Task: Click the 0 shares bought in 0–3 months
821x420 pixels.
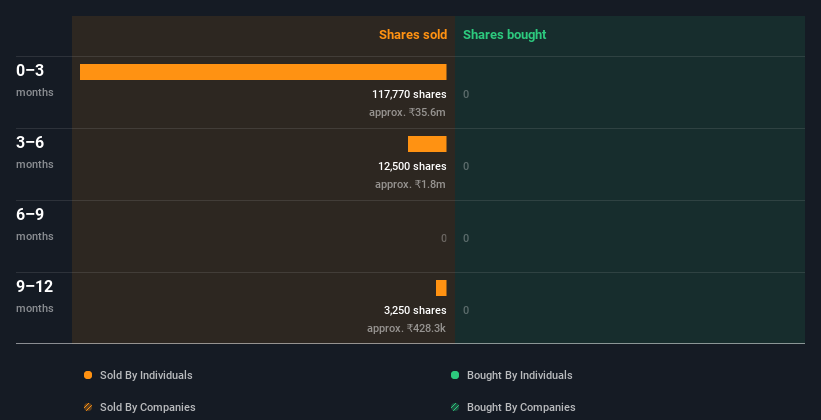Action: (x=466, y=94)
